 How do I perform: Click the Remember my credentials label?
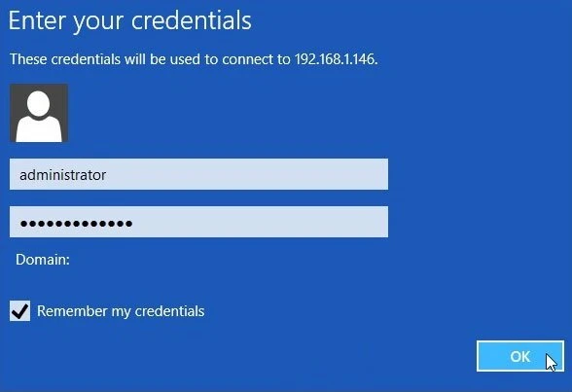click(121, 311)
